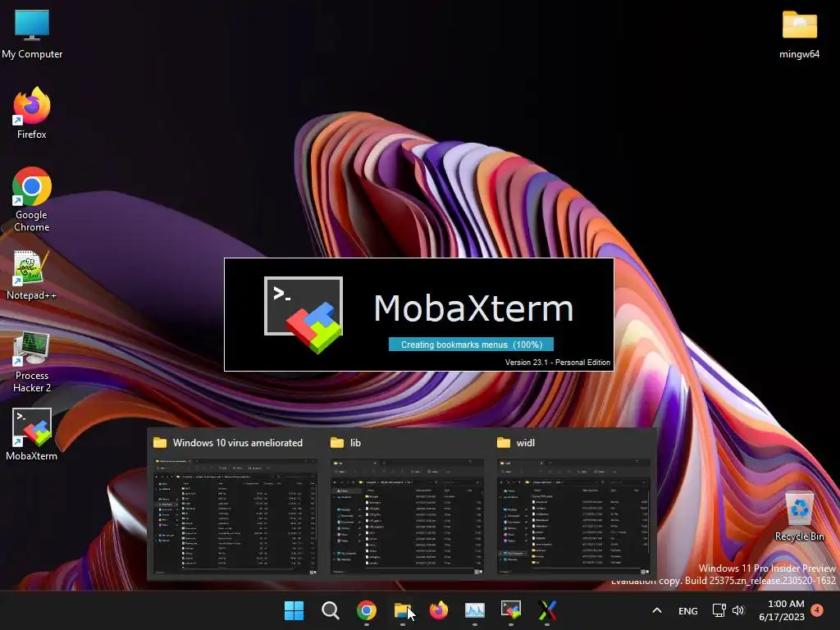
Task: Open My Computer desktop icon
Action: pyautogui.click(x=32, y=33)
